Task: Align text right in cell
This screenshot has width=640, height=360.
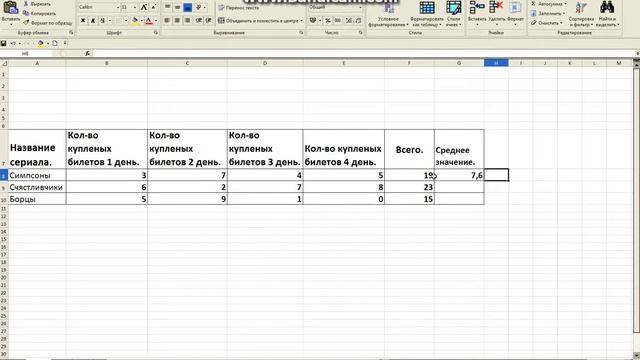Action: pyautogui.click(x=187, y=20)
